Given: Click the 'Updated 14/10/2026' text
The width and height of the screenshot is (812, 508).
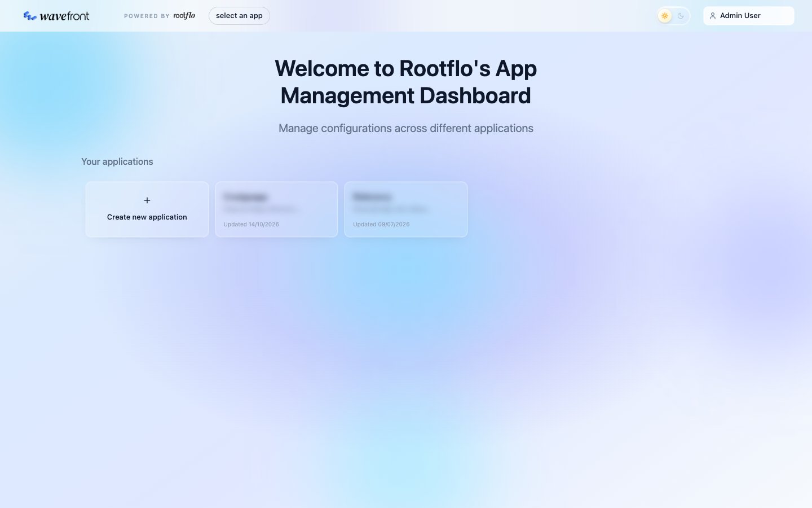Looking at the screenshot, I should [x=251, y=224].
